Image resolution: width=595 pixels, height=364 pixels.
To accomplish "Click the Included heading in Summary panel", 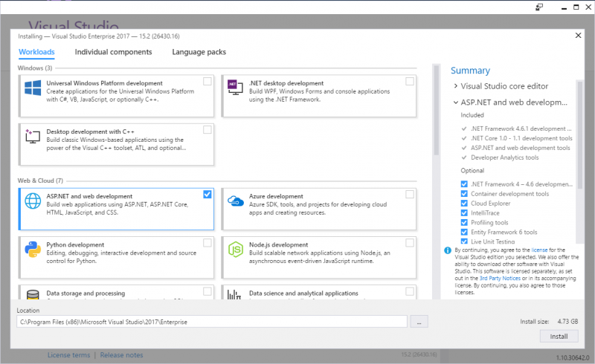I will pyautogui.click(x=472, y=115).
